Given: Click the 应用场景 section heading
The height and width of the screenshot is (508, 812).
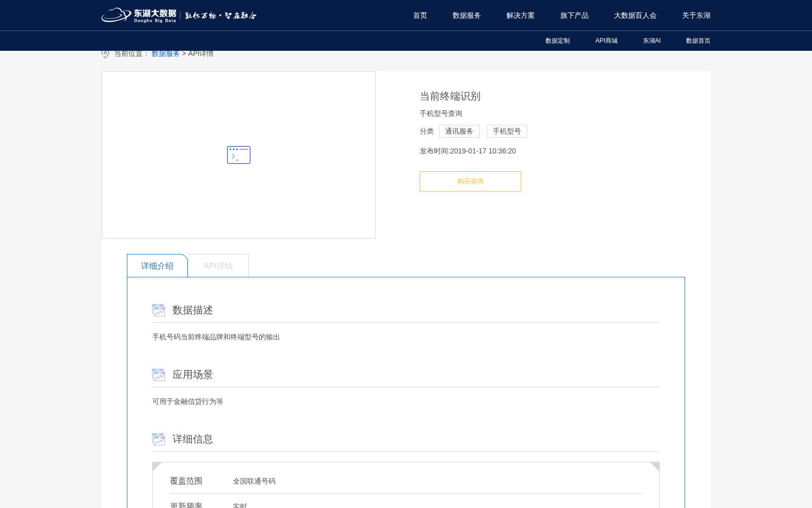Looking at the screenshot, I should (193, 374).
